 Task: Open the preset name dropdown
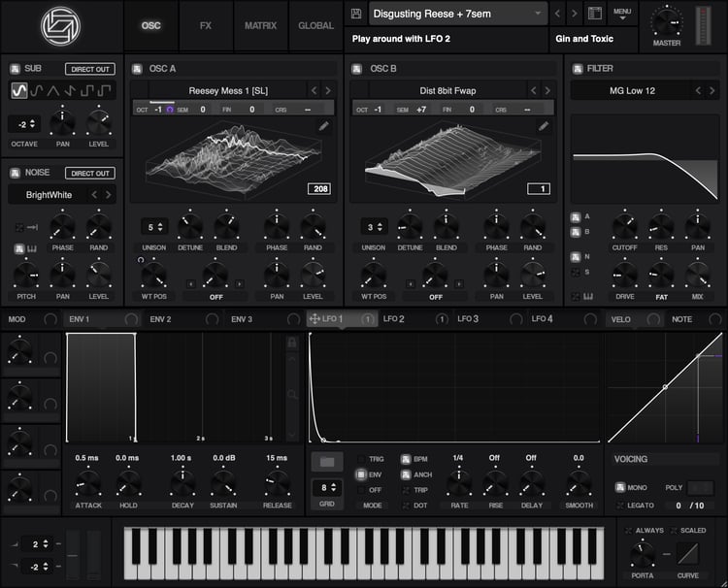click(458, 14)
